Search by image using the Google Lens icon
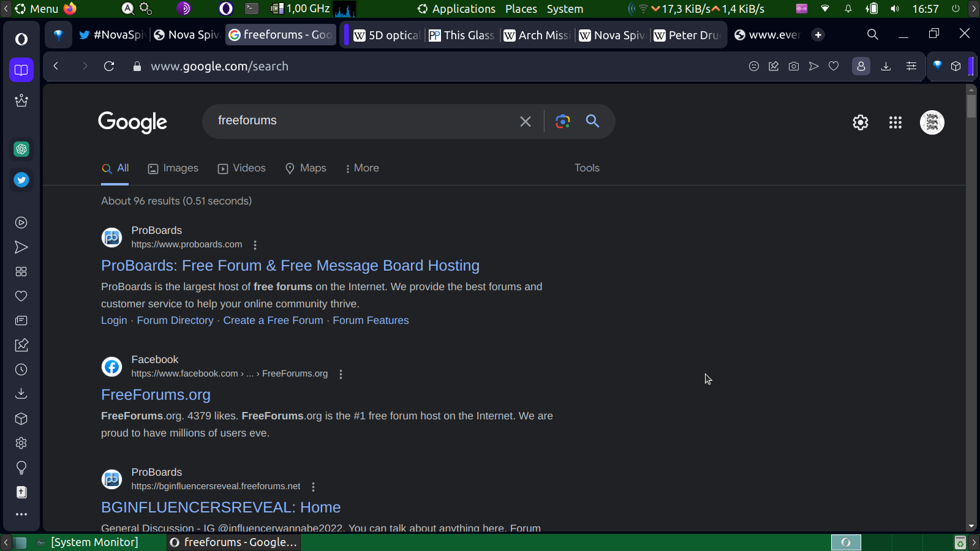This screenshot has height=551, width=980. tap(562, 121)
